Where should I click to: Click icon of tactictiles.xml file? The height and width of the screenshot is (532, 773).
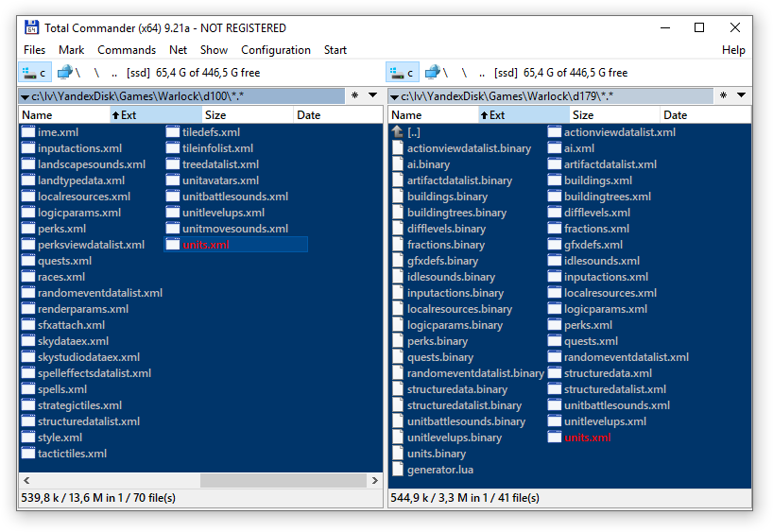pyautogui.click(x=28, y=454)
